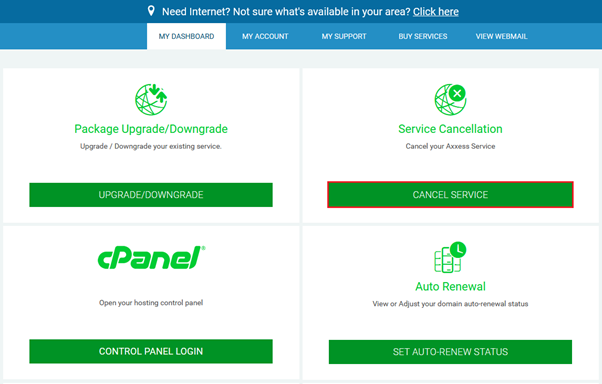Screen dimensions: 602x384
Task: Switch to the My Dashboard tab
Action: coord(187,36)
